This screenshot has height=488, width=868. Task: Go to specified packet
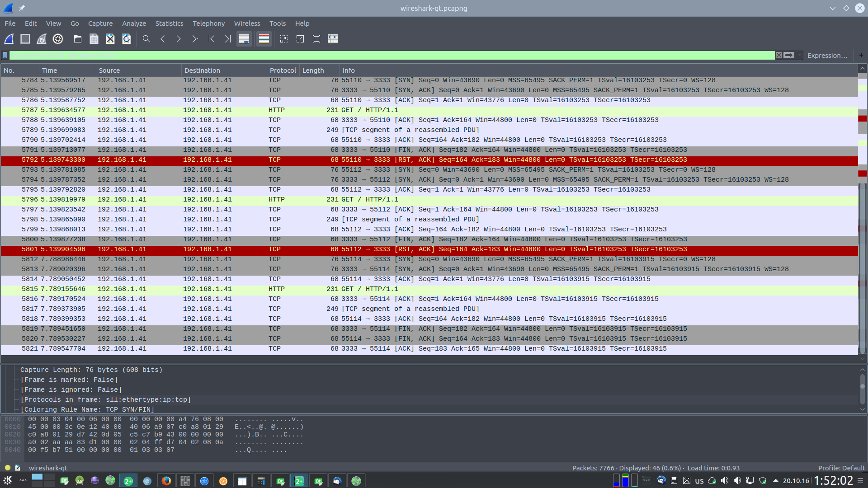[x=195, y=39]
